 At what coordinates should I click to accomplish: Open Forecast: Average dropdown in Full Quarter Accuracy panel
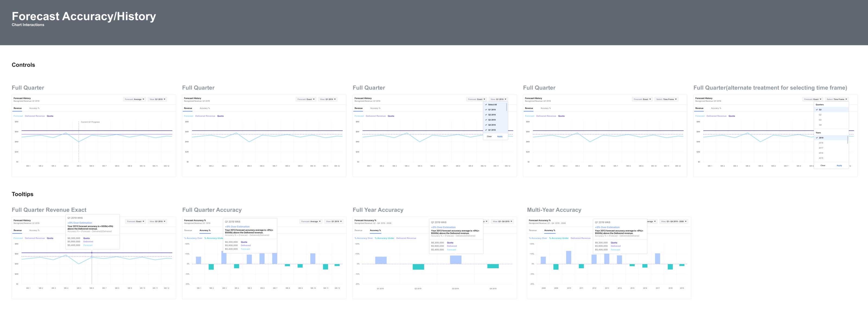311,222
